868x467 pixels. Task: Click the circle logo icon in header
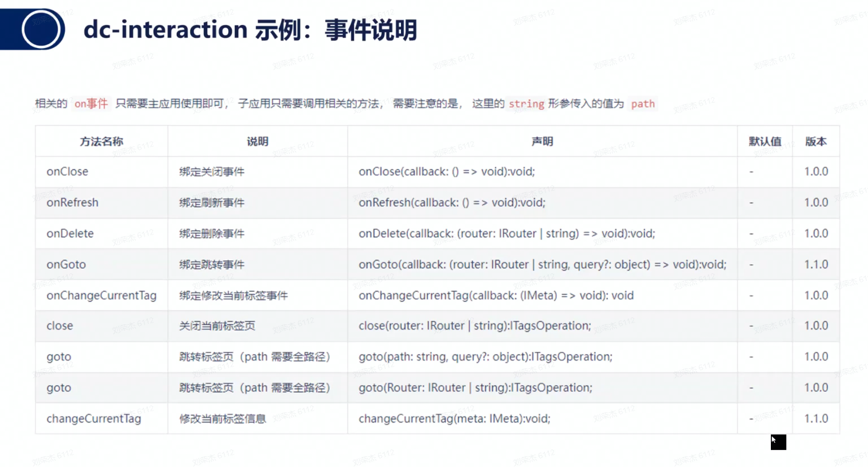(42, 29)
